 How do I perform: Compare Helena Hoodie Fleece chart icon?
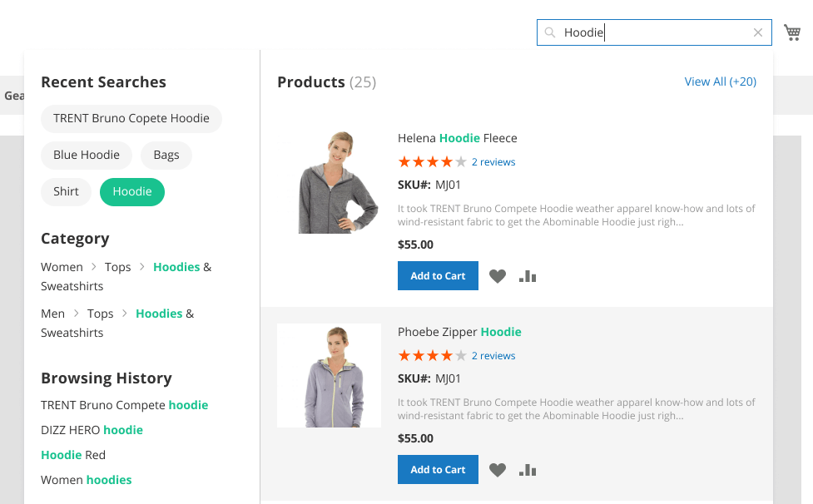point(528,276)
